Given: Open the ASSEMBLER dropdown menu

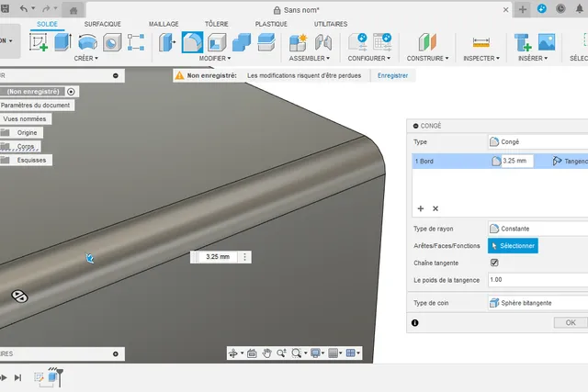Looking at the screenshot, I should click(310, 59).
